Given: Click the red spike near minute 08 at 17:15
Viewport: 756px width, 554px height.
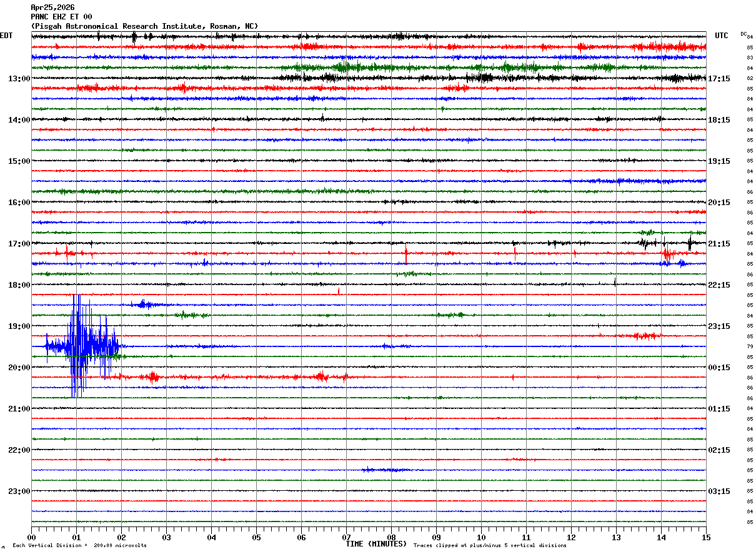Looking at the screenshot, I should (406, 254).
